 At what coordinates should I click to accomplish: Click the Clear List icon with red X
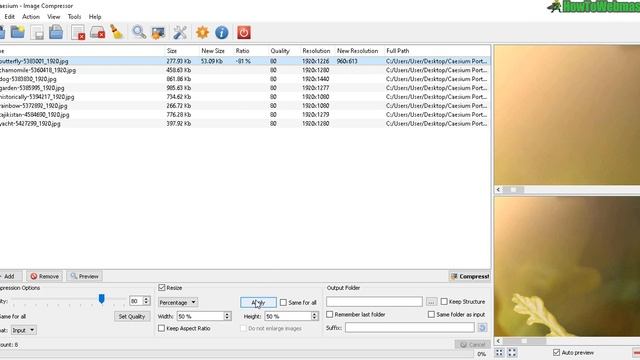98,33
